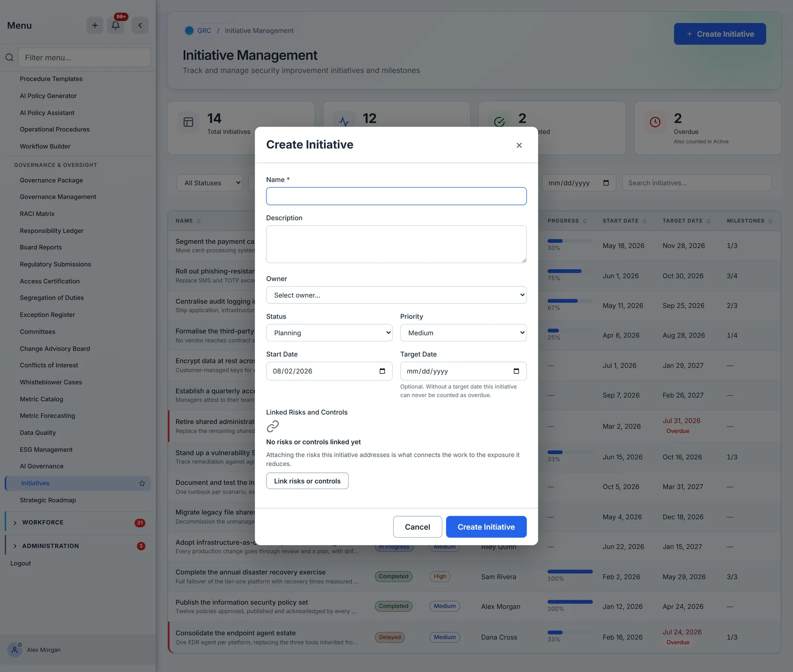The image size is (793, 672).
Task: Click the Overdue clock icon
Action: pos(655,122)
